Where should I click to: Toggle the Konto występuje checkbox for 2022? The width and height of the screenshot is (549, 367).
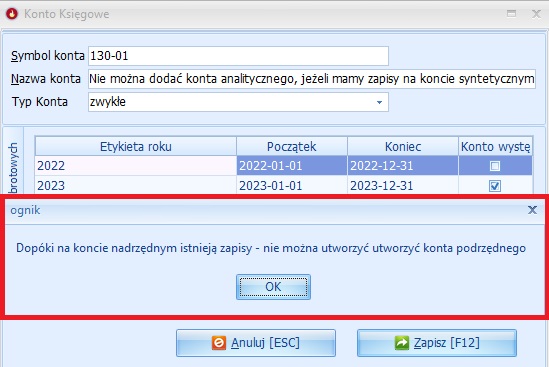(495, 166)
